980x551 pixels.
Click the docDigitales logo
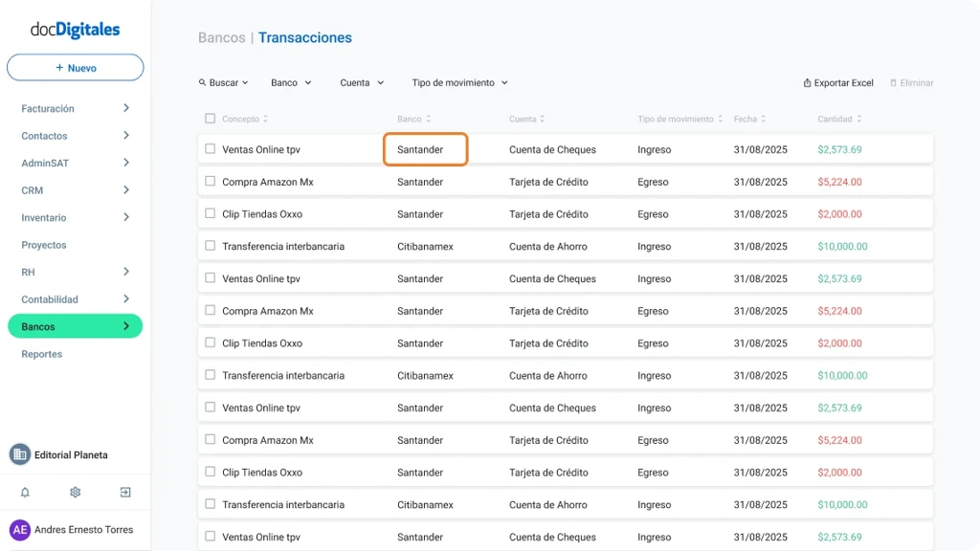click(75, 30)
